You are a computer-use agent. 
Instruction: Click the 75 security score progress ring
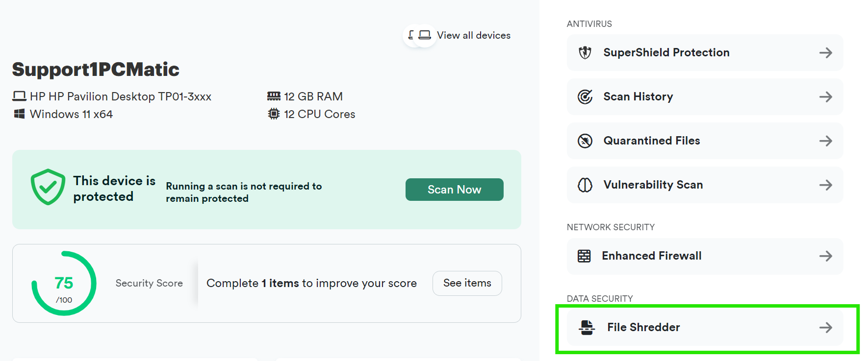click(x=64, y=283)
